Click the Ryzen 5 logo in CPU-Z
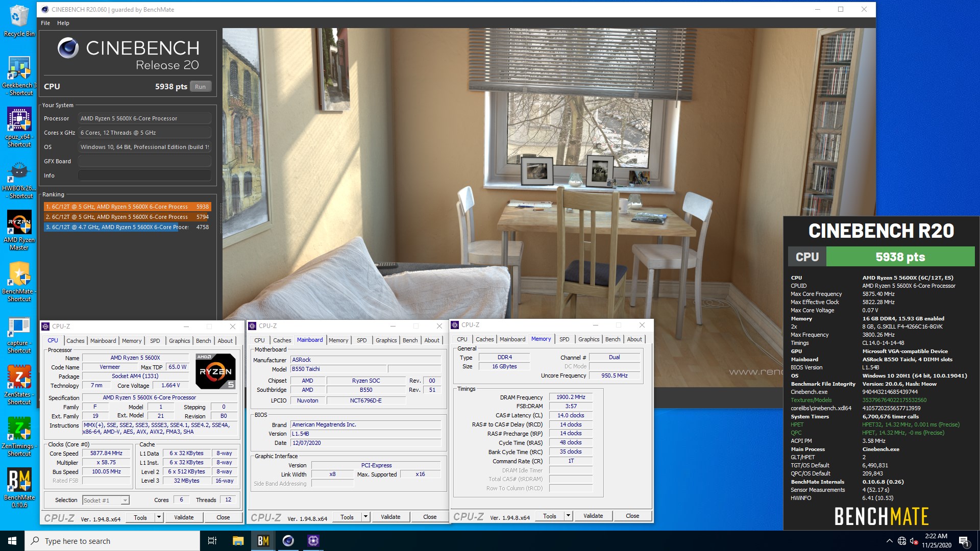The width and height of the screenshot is (980, 551). click(215, 371)
